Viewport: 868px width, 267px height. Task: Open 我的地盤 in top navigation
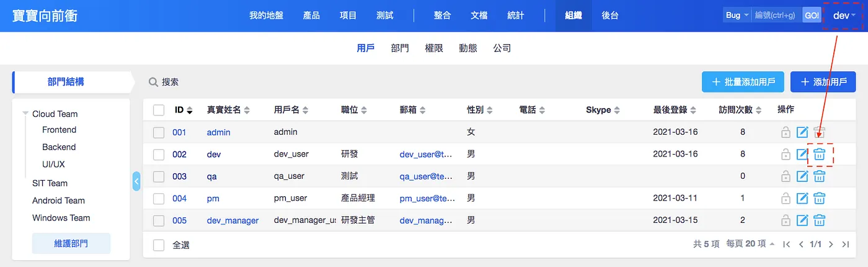pos(266,16)
